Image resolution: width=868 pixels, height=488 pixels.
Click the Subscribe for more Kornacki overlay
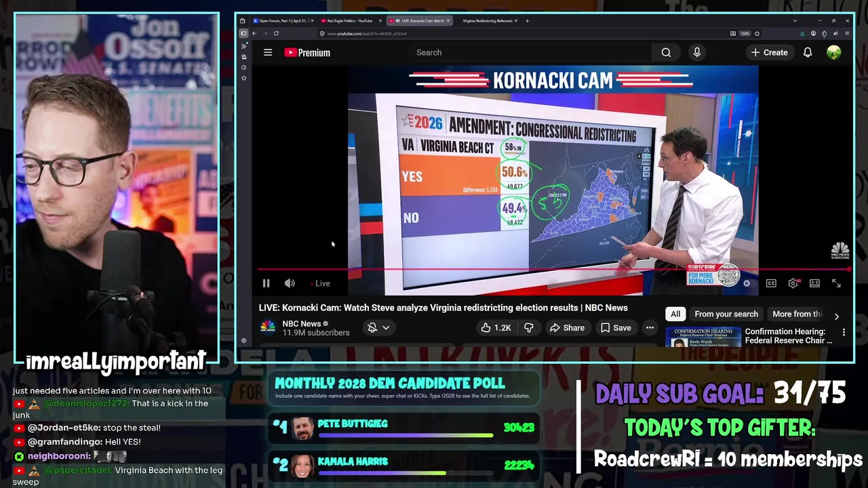click(713, 274)
